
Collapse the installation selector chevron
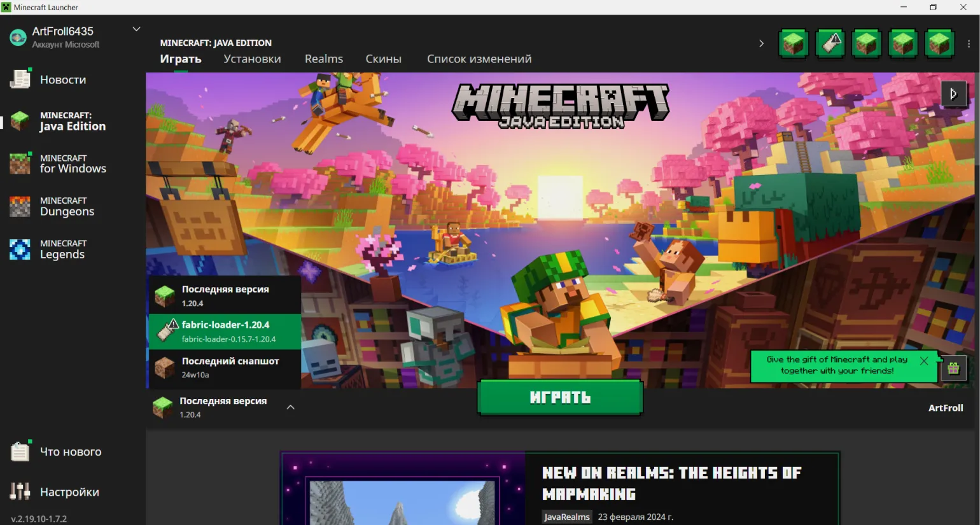click(290, 407)
